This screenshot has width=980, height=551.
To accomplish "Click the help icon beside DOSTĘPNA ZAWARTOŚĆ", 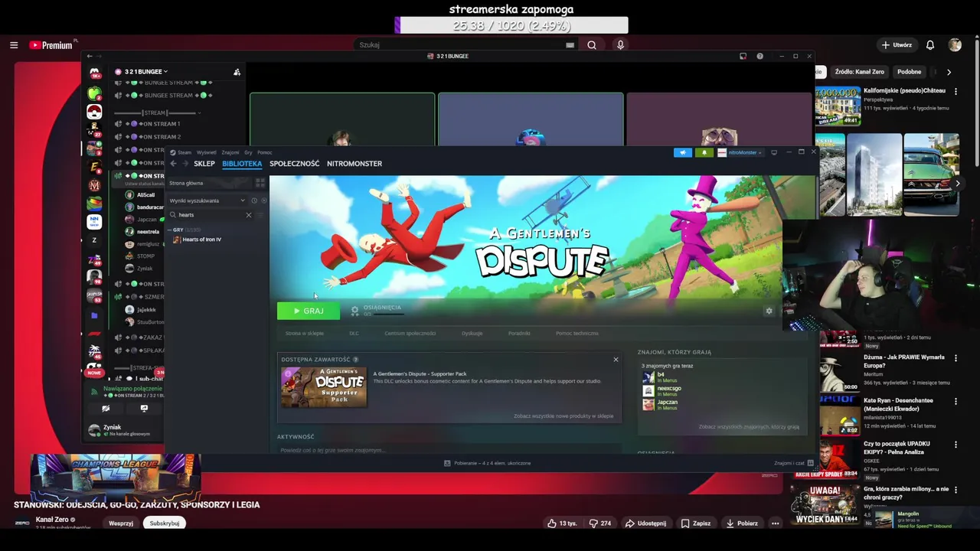I will click(x=355, y=360).
